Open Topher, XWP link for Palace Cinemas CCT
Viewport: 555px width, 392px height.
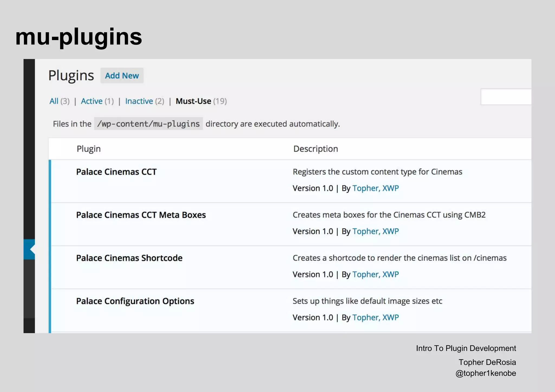375,188
